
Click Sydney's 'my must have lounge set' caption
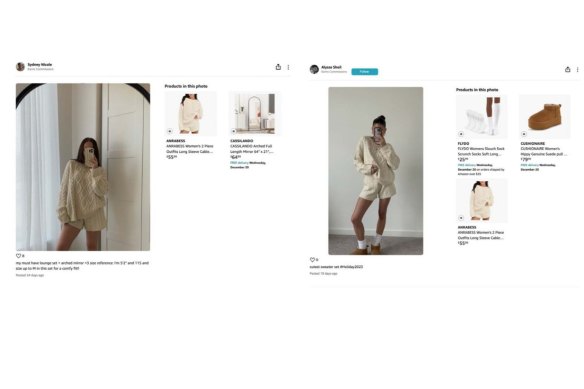[x=82, y=266]
